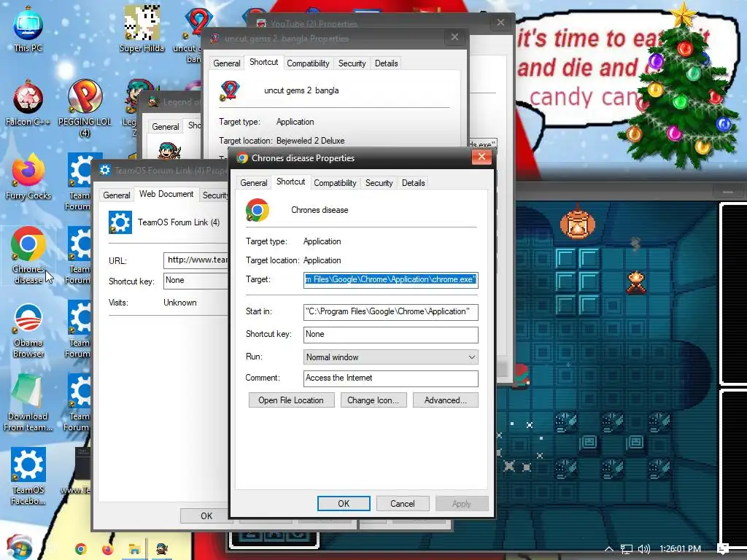Show hidden system tray icons
This screenshot has width=747, height=560.
[609, 549]
